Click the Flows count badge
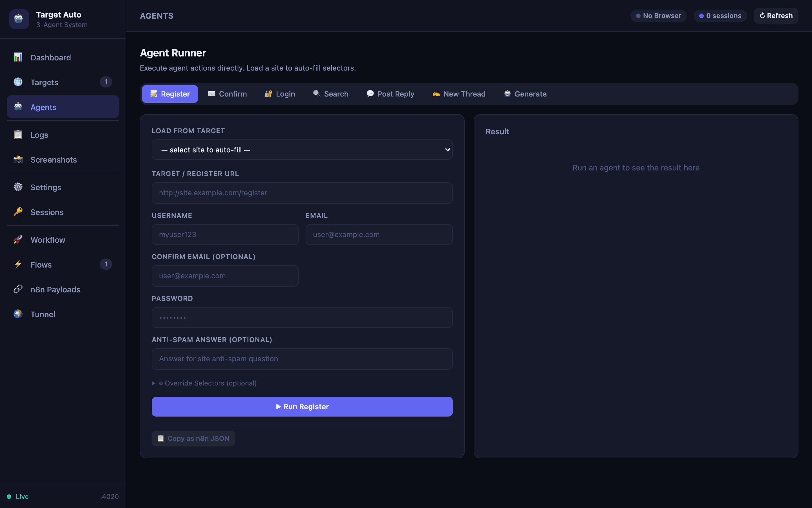Screen dimensions: 812x508 pos(106,264)
